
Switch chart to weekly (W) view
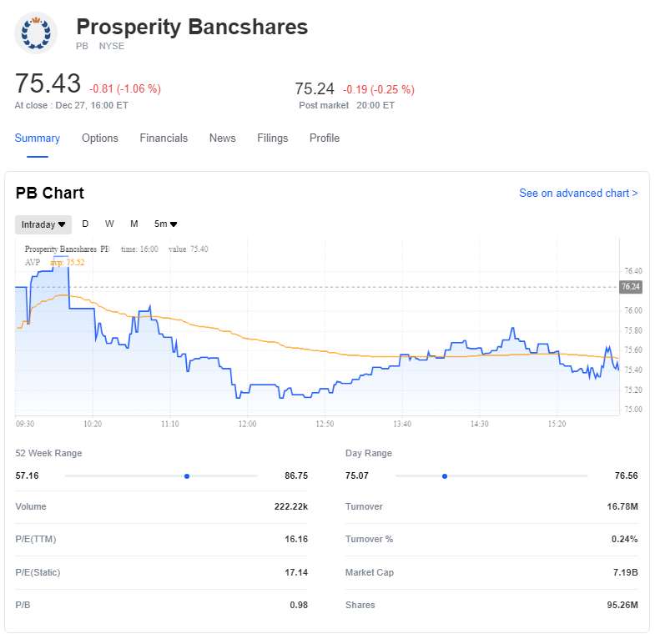coord(109,224)
